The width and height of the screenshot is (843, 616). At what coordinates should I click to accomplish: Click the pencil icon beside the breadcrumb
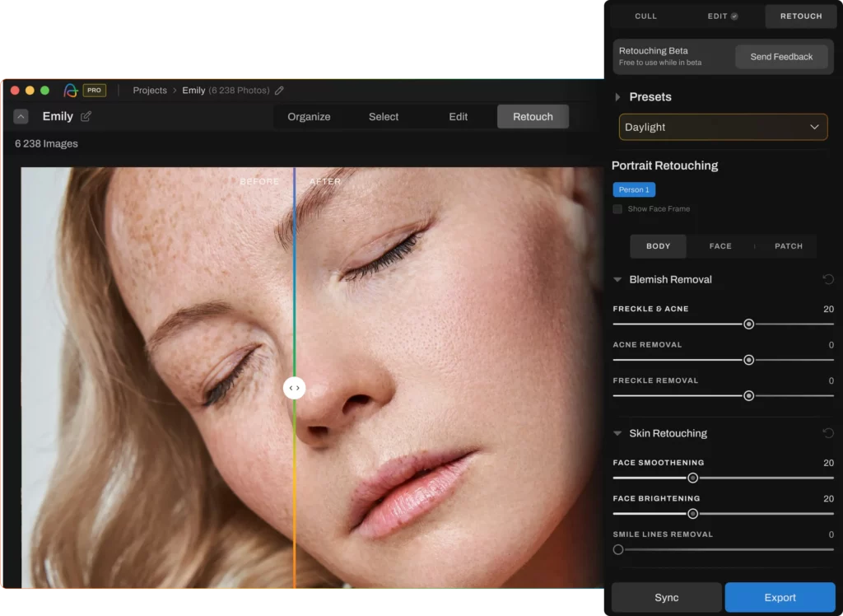[279, 91]
